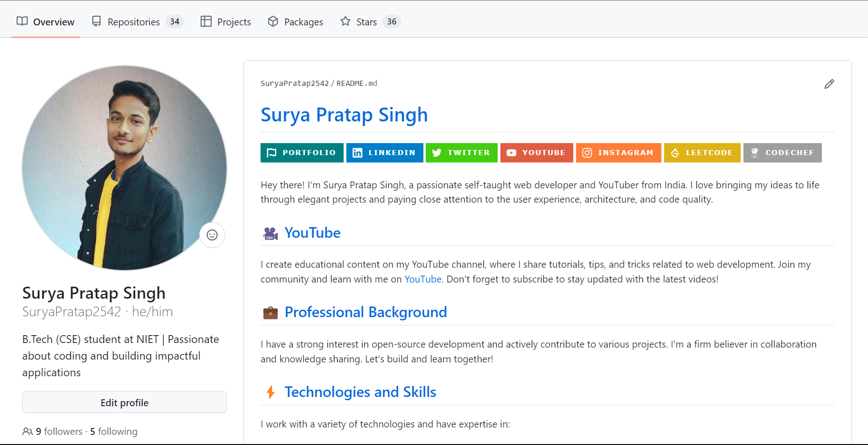868x445 pixels.
Task: Click the SuryaPratap2542 username in sidebar
Action: point(71,312)
